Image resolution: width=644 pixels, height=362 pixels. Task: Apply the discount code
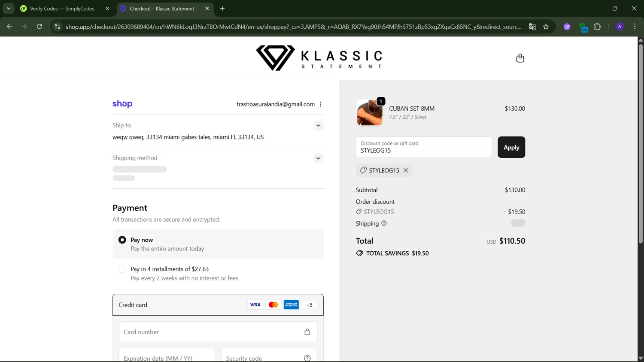[511, 147]
